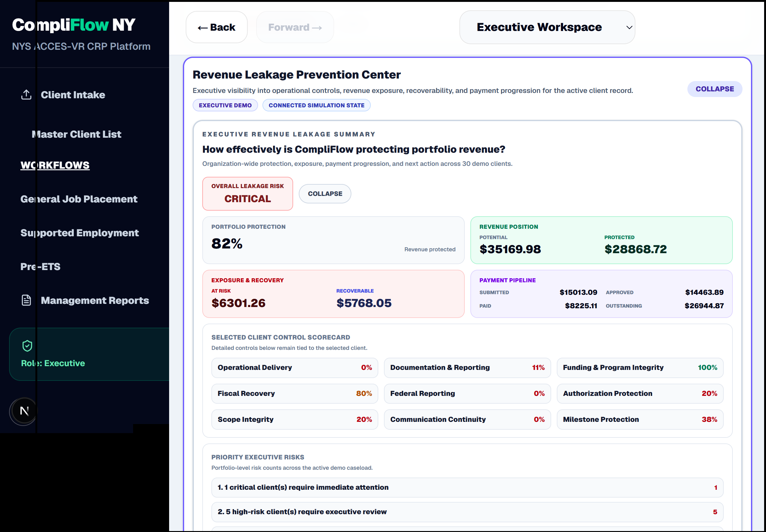Collapse the executive summary beside Critical risk
Screen dimensions: 766x532
325,194
